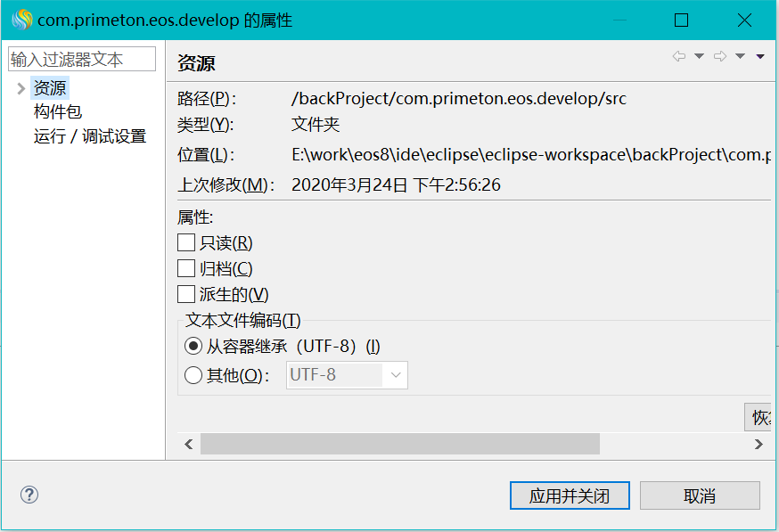Select 从容器继承 (UTF-8) radio option

tap(193, 347)
